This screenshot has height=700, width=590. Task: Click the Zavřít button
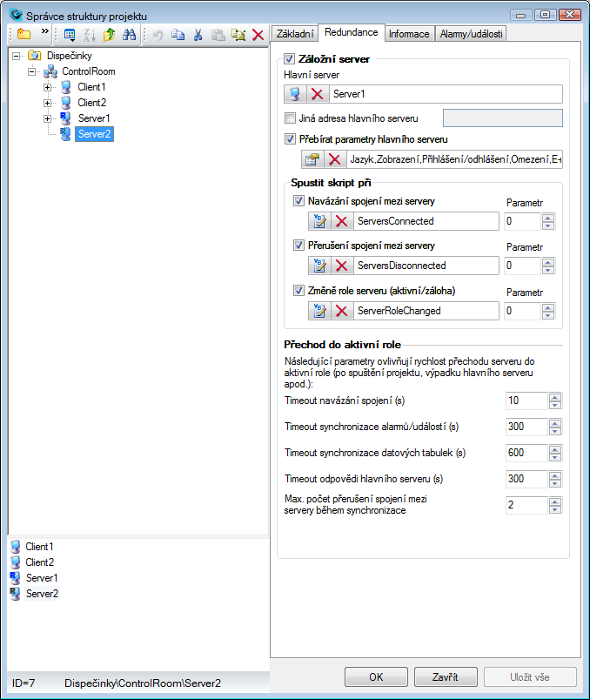pos(446,677)
